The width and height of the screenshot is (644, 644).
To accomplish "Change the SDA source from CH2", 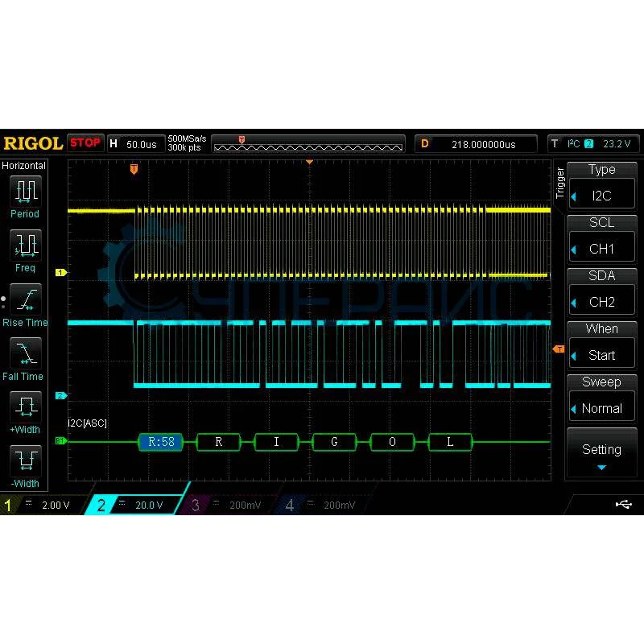I will coord(601,292).
